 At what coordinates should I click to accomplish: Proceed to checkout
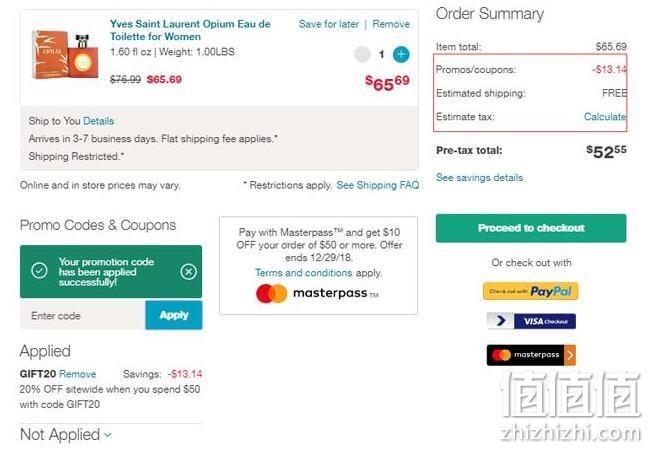click(531, 228)
